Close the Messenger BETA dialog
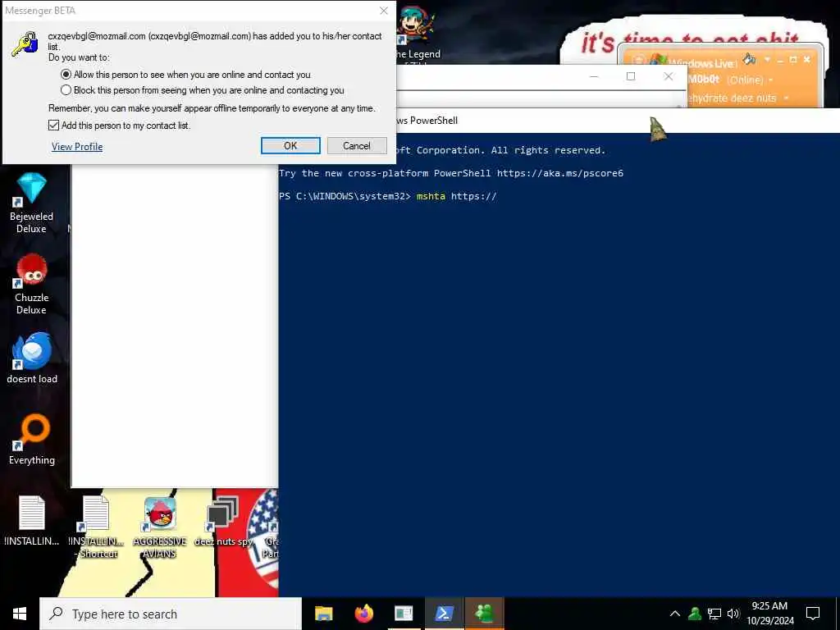Screen dimensions: 840x630 (384, 11)
